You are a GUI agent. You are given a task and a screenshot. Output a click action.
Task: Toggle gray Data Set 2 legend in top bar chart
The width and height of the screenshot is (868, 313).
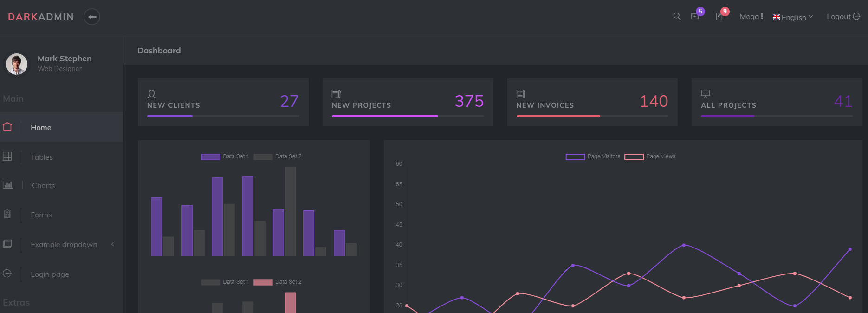pos(278,156)
